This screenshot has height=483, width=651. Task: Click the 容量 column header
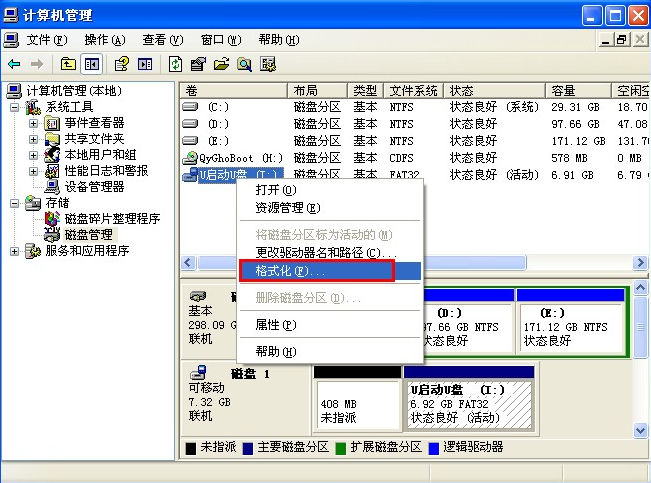click(565, 90)
